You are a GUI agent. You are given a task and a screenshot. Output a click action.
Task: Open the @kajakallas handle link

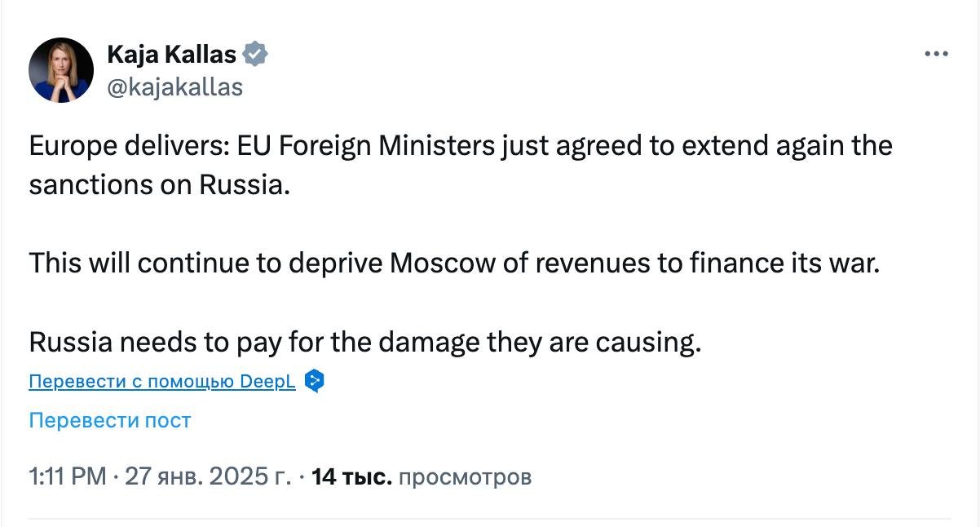coord(174,87)
